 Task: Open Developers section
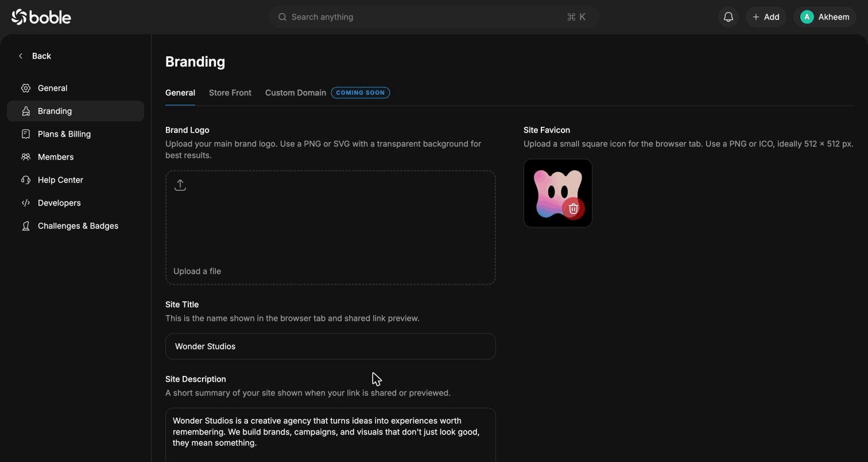75,203
